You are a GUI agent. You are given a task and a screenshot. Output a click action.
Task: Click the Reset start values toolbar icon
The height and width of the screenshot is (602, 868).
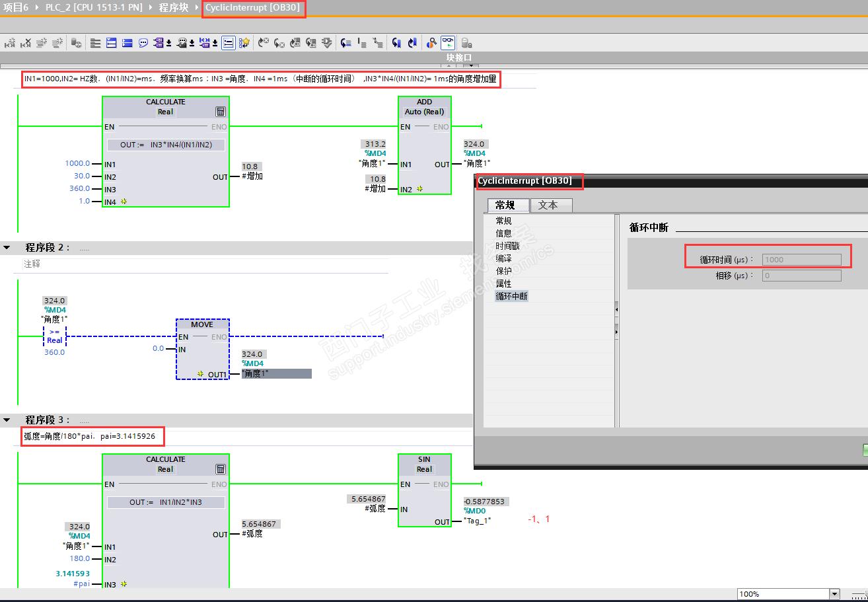(77, 43)
